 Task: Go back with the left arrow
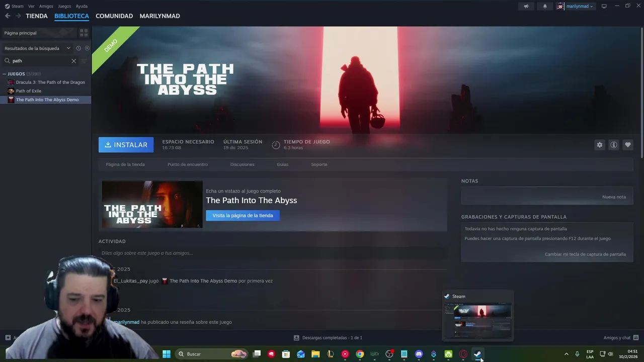click(x=8, y=16)
